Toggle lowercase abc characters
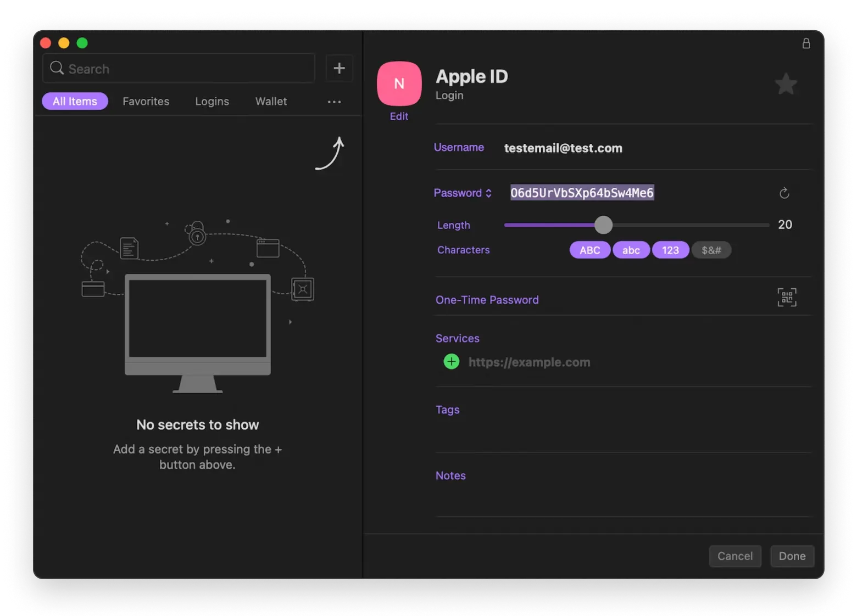857x616 pixels. tap(631, 250)
